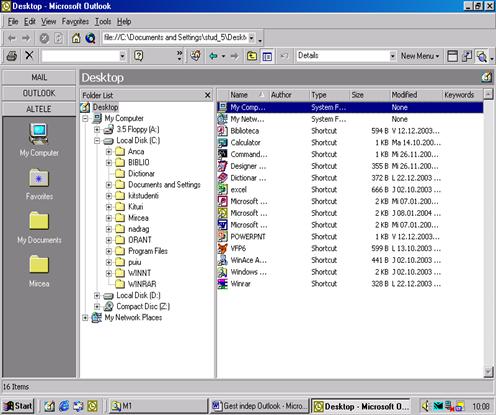Click the Home icon in web toolbar
Viewport: 496px width, 415px height.
pos(76,38)
